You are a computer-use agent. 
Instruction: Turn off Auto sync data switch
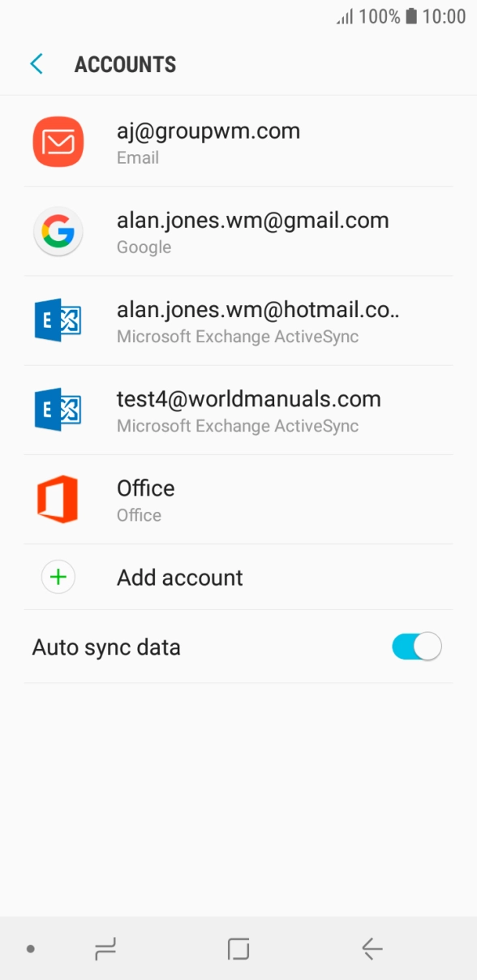[x=417, y=647]
